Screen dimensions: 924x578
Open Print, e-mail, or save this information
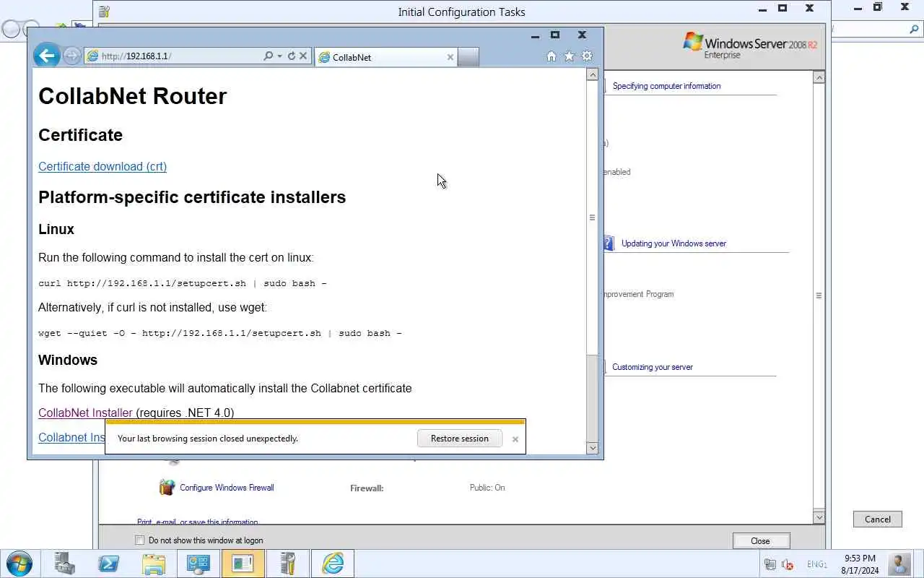197,522
